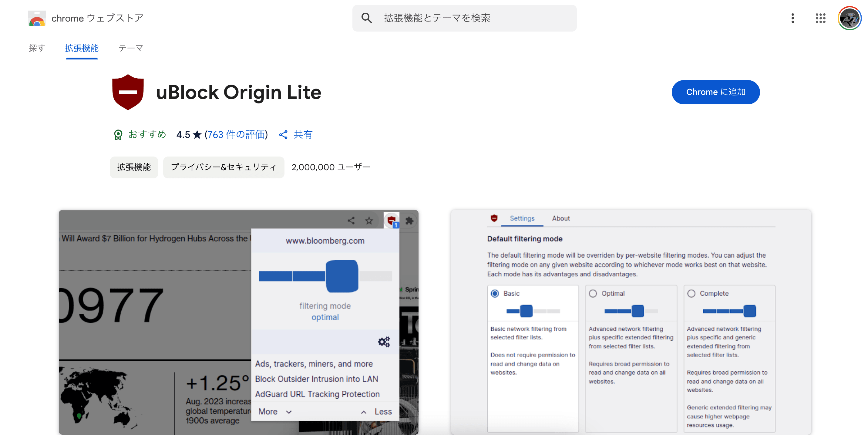The height and width of the screenshot is (435, 868).
Task: Open the About tab in second screenshot
Action: pos(561,218)
